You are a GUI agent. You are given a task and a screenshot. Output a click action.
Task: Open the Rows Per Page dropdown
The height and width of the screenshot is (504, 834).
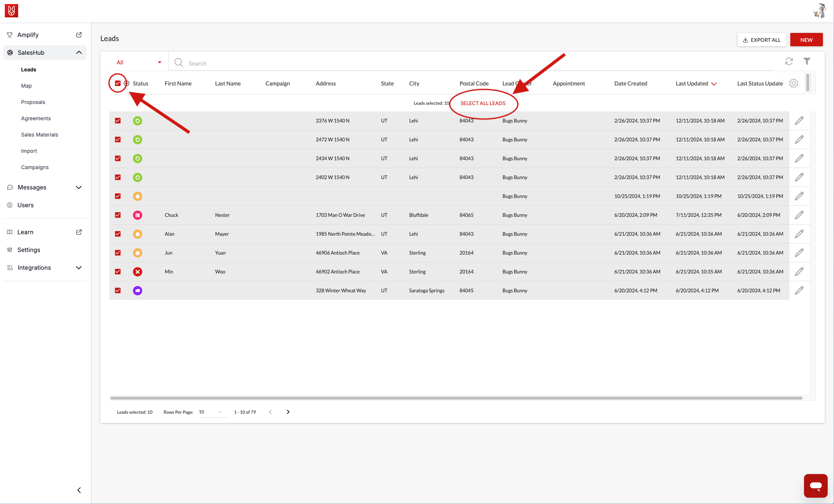213,412
